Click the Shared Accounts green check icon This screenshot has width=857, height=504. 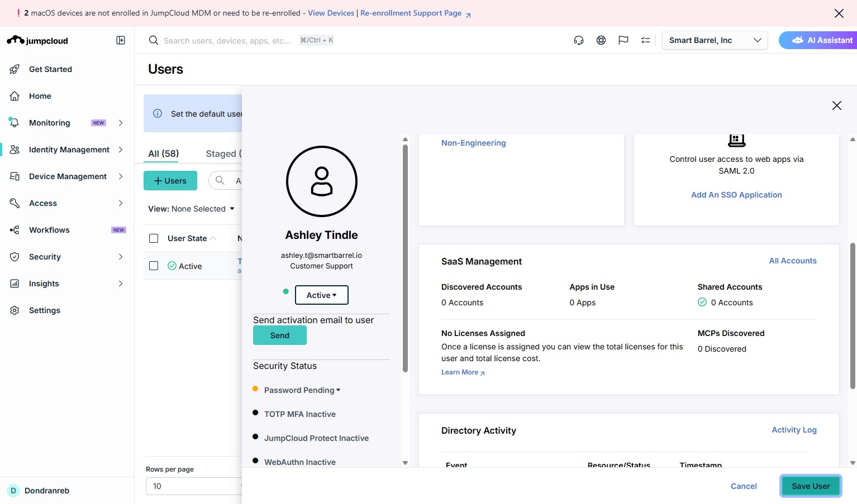pos(702,302)
